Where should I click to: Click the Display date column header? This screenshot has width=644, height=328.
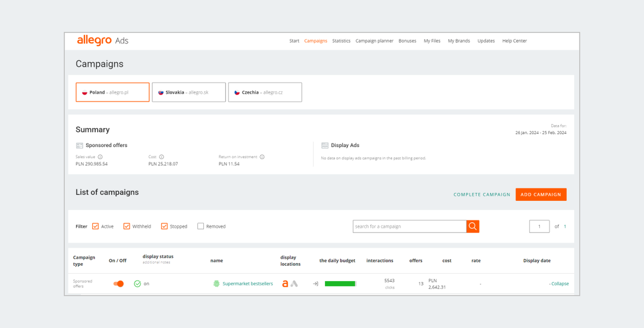(x=537, y=260)
